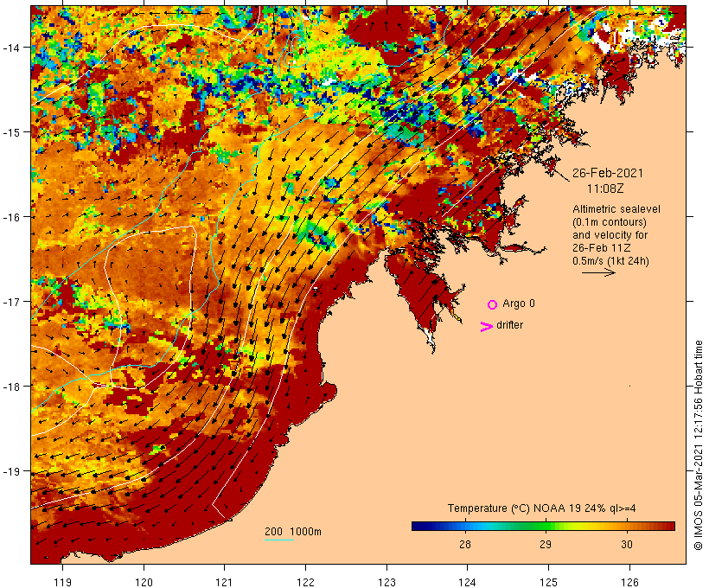Click the '0.5m/s (1kt 24h)' text
The image size is (709, 588).
(610, 261)
